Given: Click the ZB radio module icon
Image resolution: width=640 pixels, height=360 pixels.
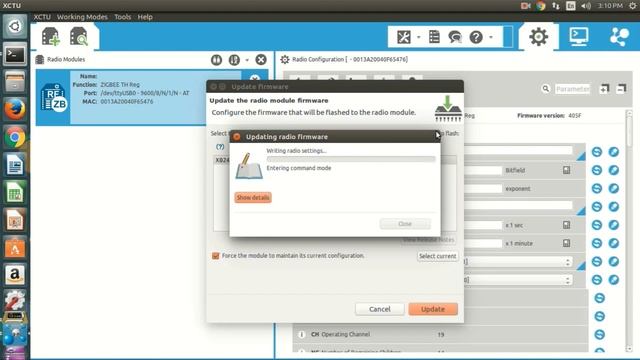Looking at the screenshot, I should [x=53, y=97].
